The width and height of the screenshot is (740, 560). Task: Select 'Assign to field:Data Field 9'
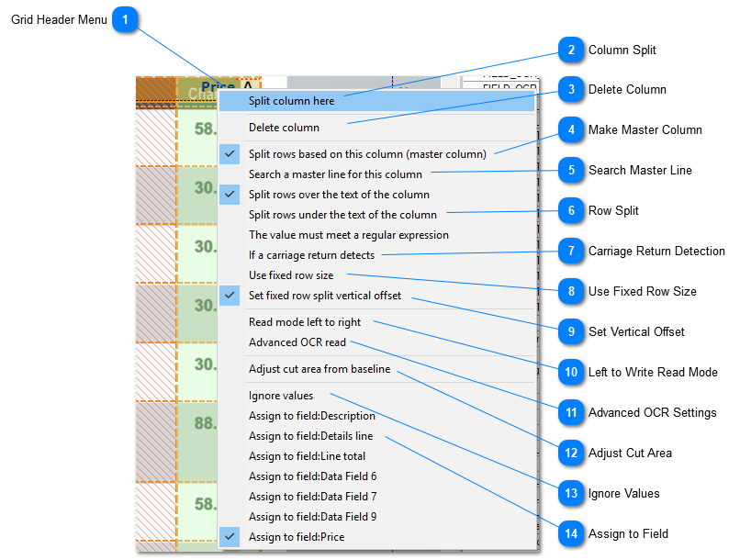[376, 517]
